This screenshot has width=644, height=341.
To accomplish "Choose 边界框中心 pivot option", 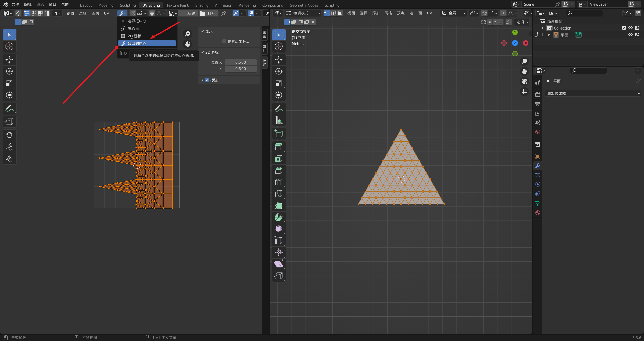I will coord(147,21).
